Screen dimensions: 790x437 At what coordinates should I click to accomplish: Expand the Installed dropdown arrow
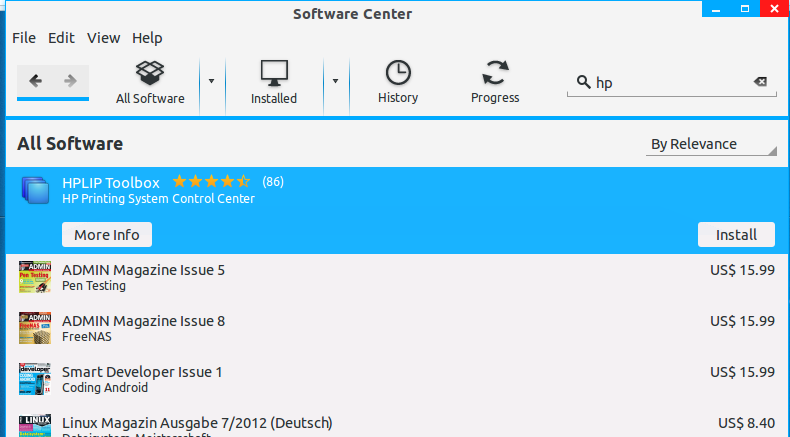pos(335,81)
